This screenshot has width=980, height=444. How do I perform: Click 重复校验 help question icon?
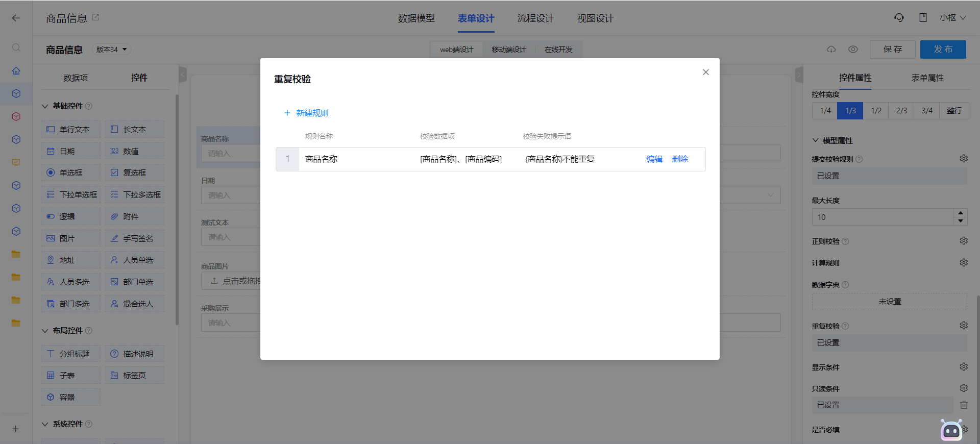[x=845, y=326]
